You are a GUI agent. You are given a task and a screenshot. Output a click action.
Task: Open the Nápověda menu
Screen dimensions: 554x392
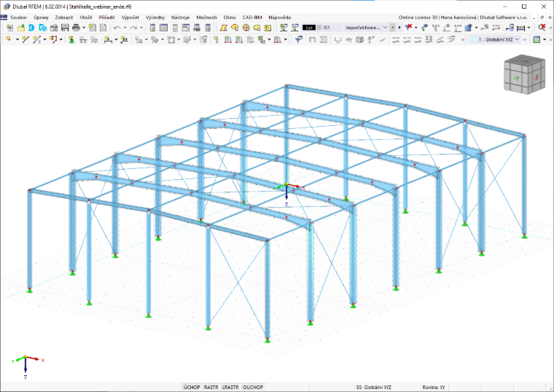click(279, 17)
